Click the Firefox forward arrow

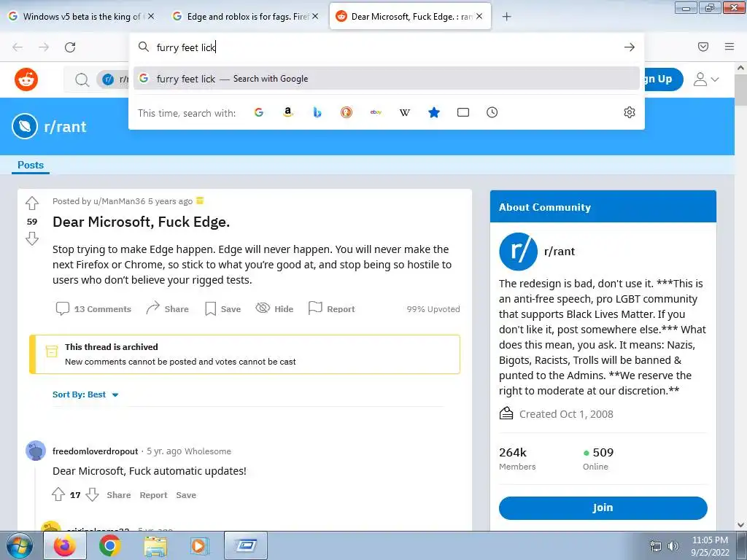tap(44, 47)
